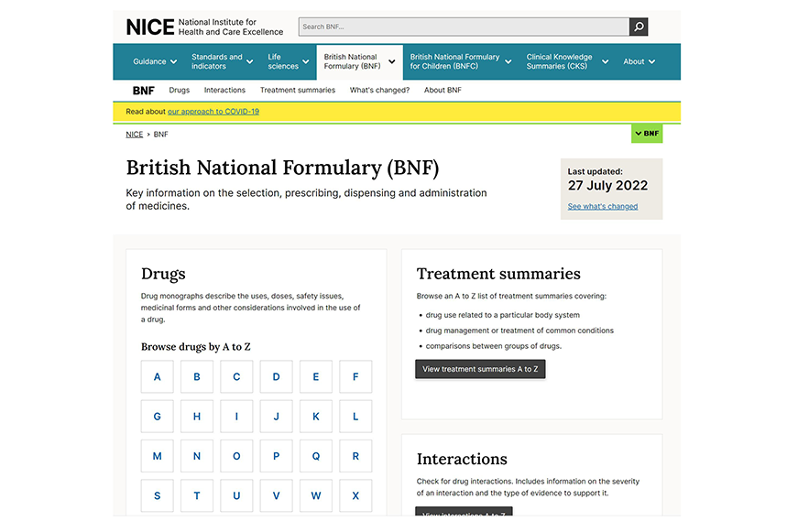The width and height of the screenshot is (798, 532).
Task: Browse drugs starting with C
Action: (236, 377)
